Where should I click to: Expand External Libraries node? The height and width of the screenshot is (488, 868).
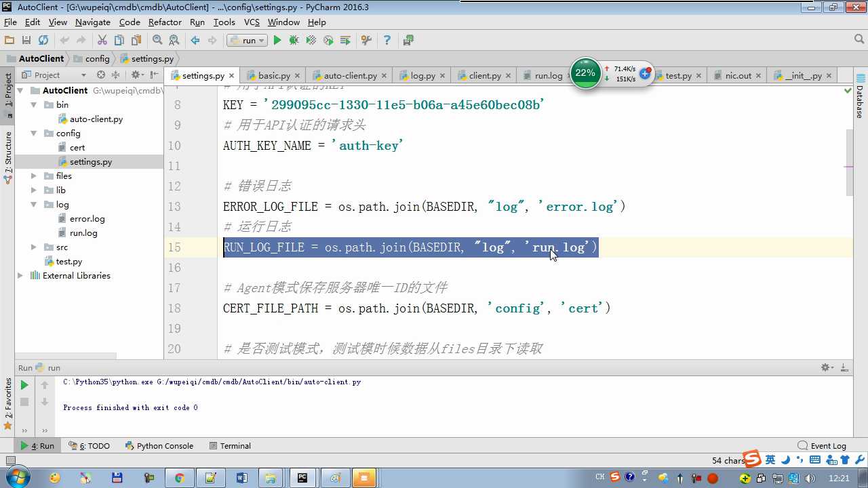[x=21, y=275]
